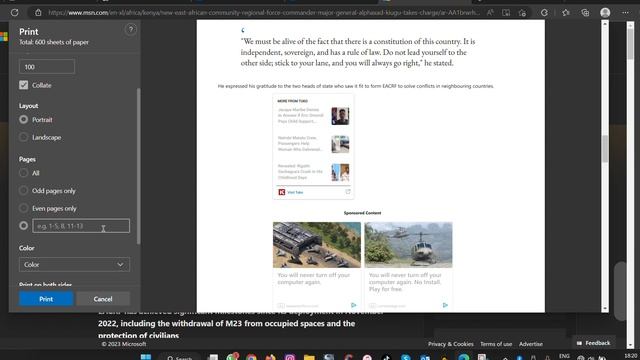Viewport: 640px width, 360px height.
Task: Click '© 2023 Microsoft' footer text
Action: pyautogui.click(x=124, y=344)
